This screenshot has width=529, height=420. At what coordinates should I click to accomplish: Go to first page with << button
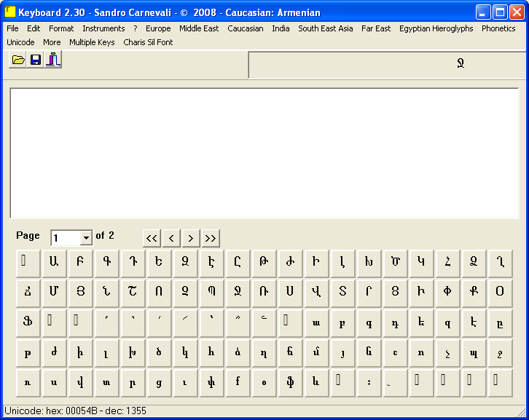(x=152, y=238)
